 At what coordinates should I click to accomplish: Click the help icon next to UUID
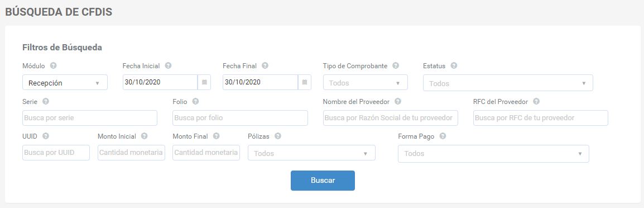coord(46,136)
